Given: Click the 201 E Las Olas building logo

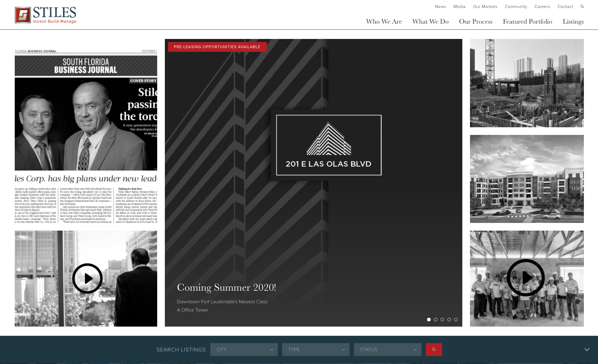Looking at the screenshot, I should 329,145.
